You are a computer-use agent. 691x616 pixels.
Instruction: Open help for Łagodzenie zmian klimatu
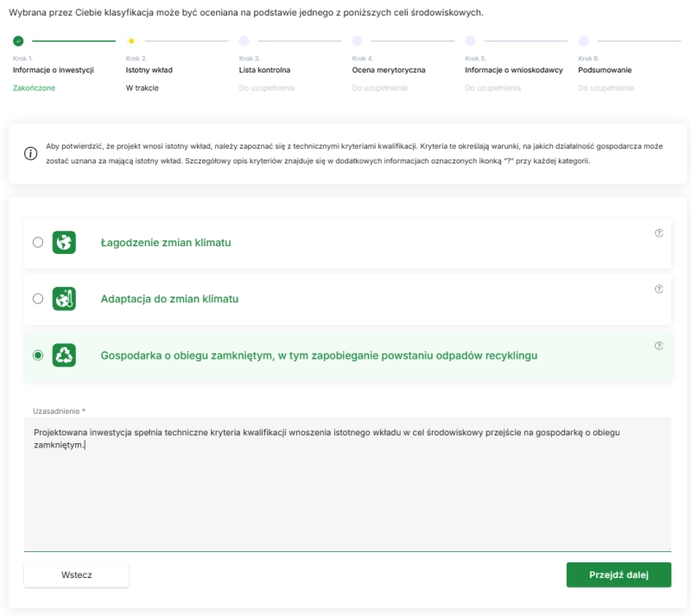click(658, 232)
